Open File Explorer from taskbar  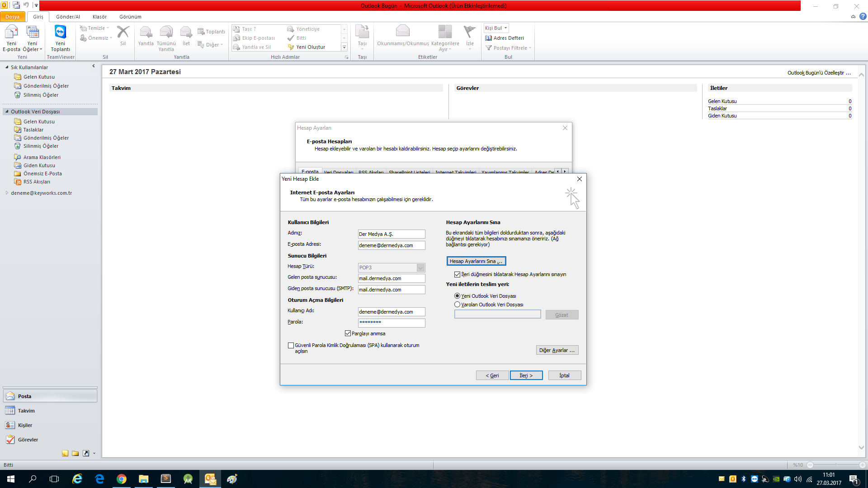coord(144,479)
